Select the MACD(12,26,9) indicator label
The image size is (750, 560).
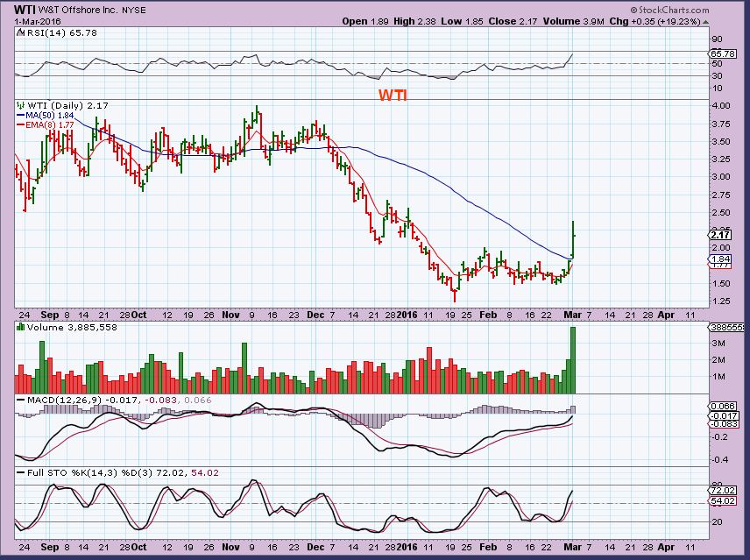[64, 400]
